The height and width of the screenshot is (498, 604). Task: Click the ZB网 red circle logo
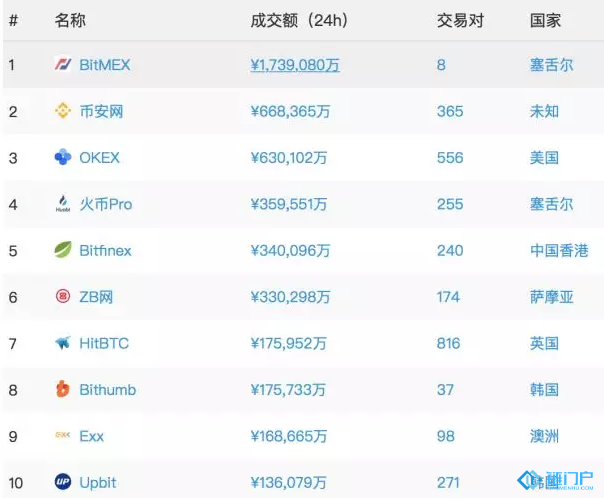[62, 297]
